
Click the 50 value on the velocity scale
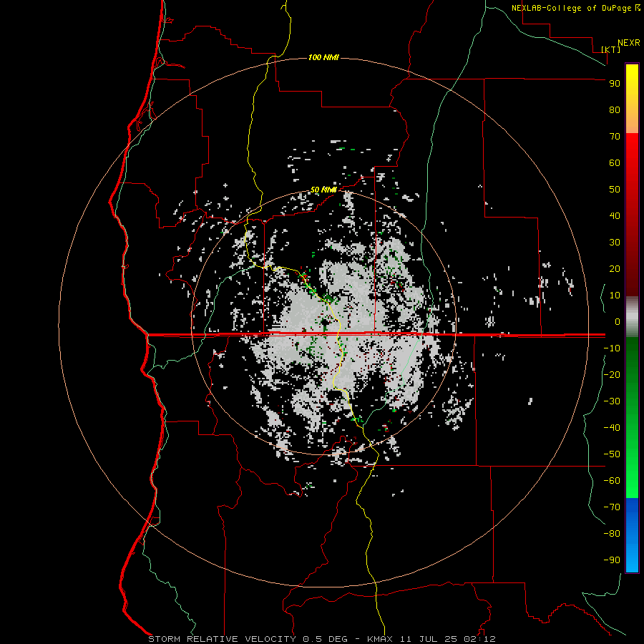coord(615,190)
